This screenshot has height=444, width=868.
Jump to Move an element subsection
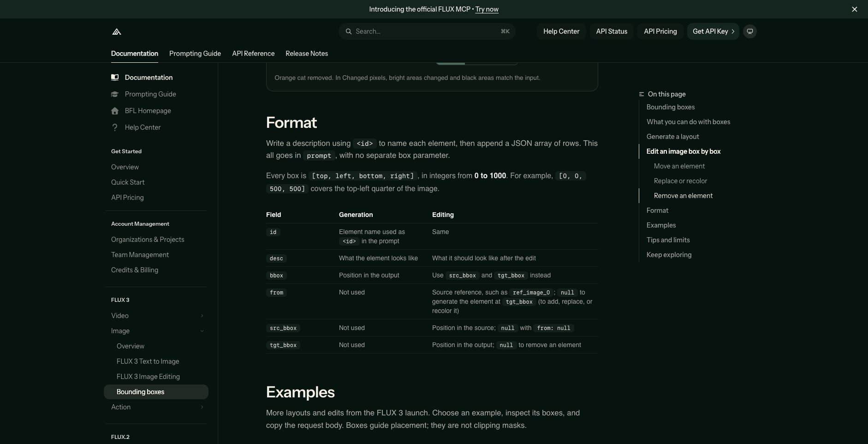pyautogui.click(x=679, y=166)
